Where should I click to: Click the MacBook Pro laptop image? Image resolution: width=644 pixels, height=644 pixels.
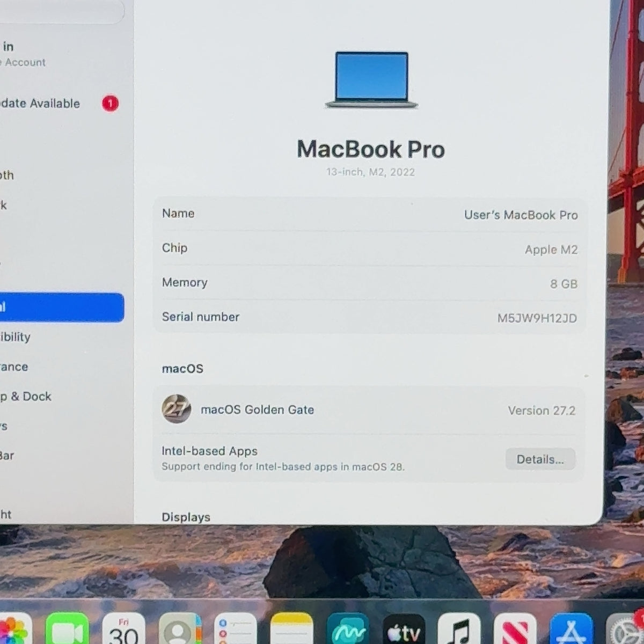pos(371,80)
